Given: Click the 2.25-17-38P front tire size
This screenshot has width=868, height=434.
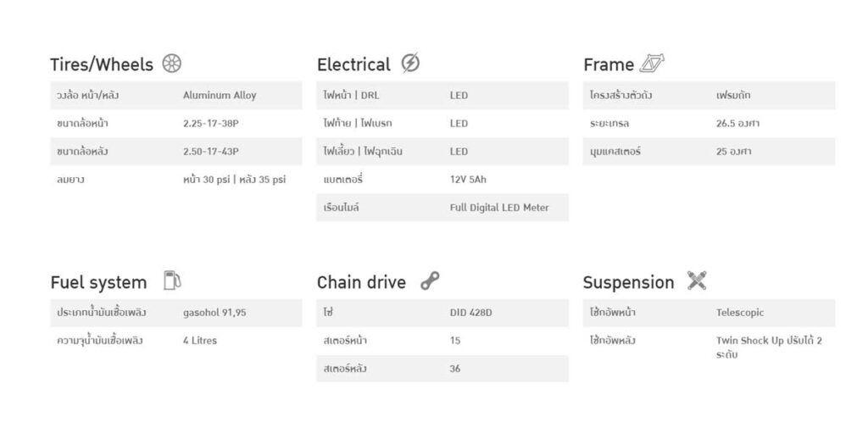Looking at the screenshot, I should [211, 124].
